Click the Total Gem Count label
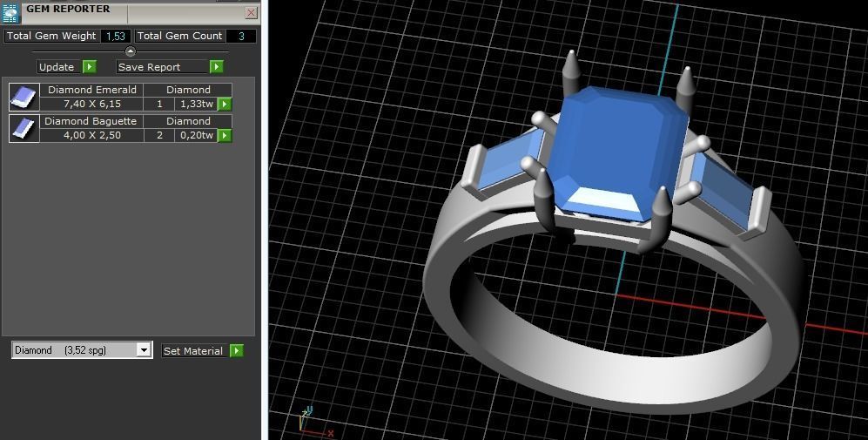The height and width of the screenshot is (440, 868). click(x=179, y=36)
